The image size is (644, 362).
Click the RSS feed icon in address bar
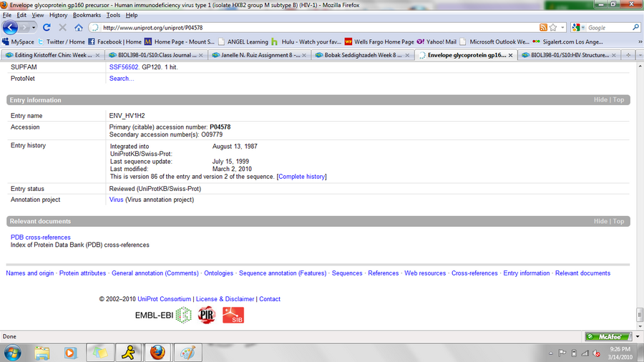(x=544, y=28)
